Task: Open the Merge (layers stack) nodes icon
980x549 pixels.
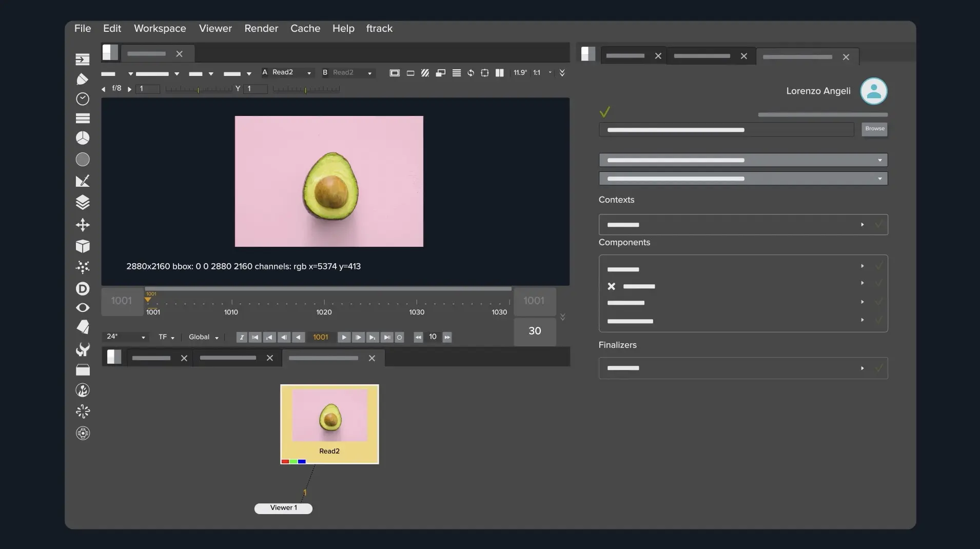Action: pos(82,203)
